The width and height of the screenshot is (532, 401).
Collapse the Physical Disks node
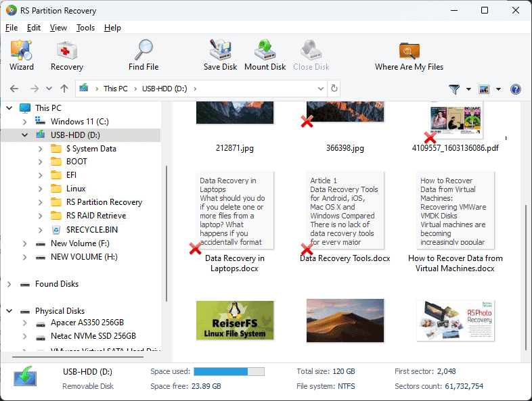9,311
